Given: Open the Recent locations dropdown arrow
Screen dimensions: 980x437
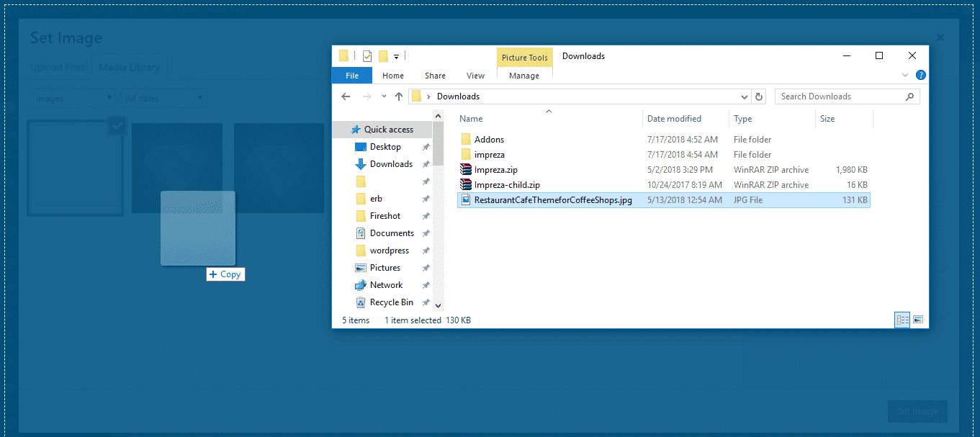Looking at the screenshot, I should tap(384, 96).
